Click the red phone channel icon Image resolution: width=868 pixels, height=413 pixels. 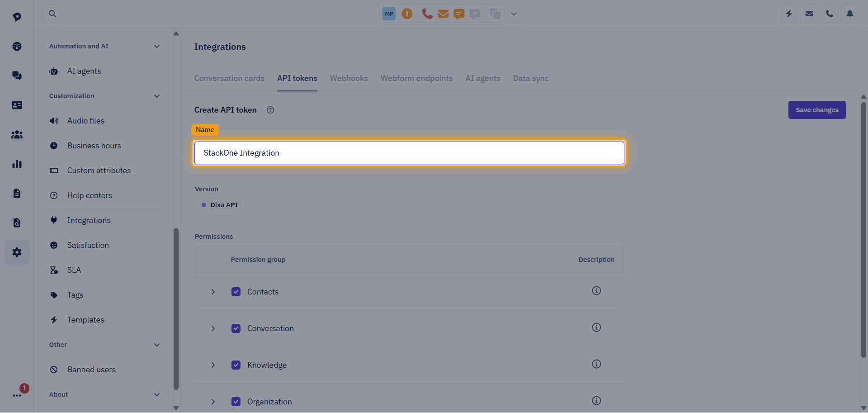tap(427, 14)
